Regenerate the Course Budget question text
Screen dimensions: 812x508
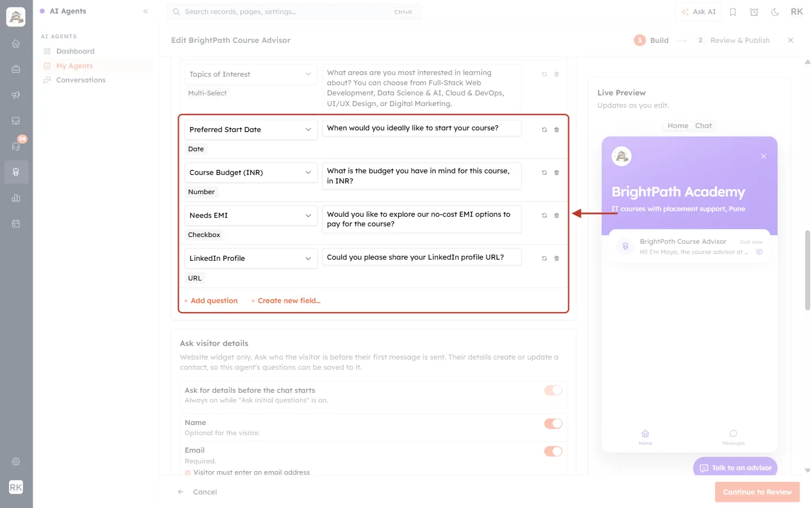544,173
